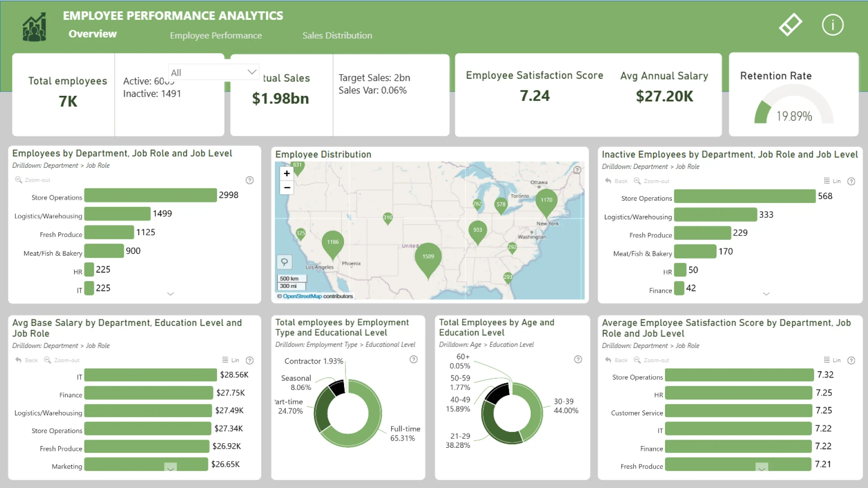Click help icon in Employees by Department chart
The image size is (868, 488).
250,180
